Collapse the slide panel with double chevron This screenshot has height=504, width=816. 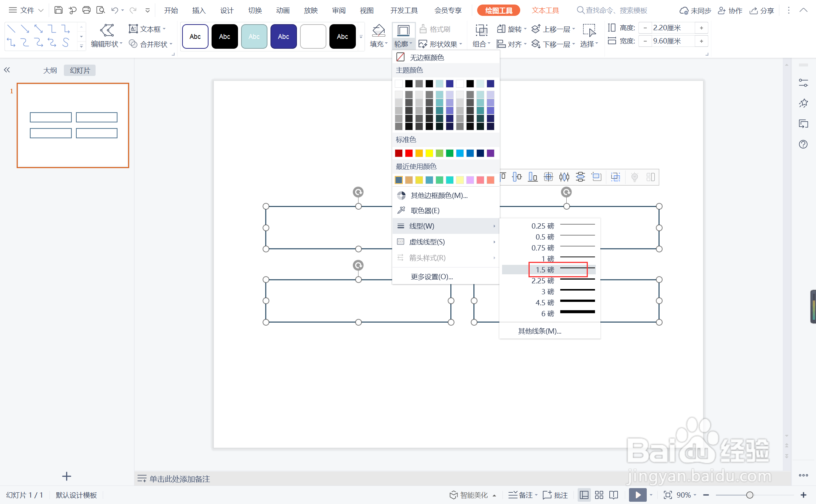[x=7, y=70]
